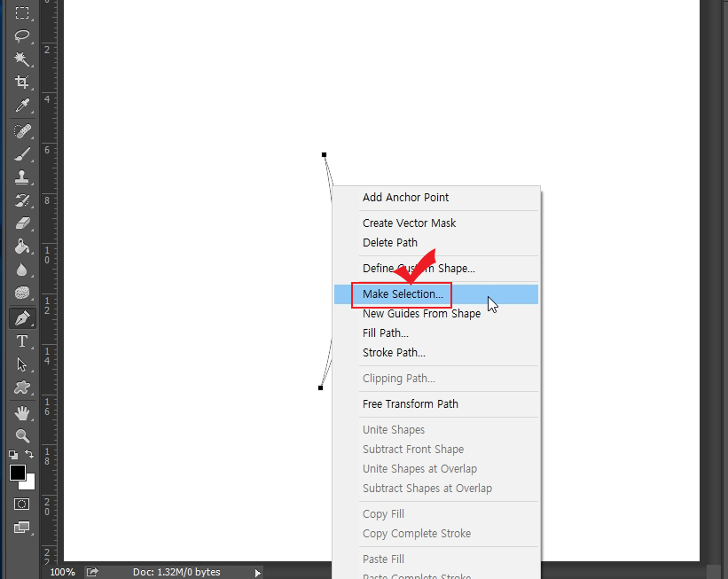Choose Make Selection in context menu
Viewport: 728px width, 579px height.
tap(436, 294)
